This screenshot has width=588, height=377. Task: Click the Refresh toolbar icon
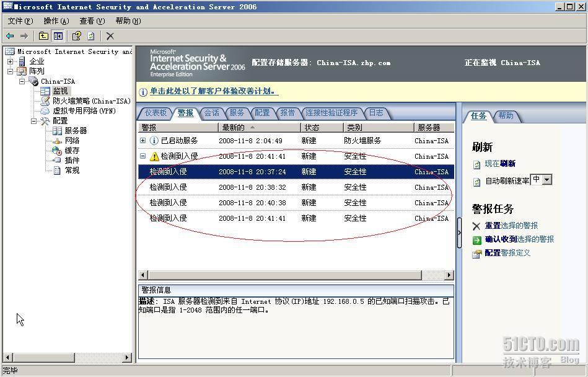91,36
